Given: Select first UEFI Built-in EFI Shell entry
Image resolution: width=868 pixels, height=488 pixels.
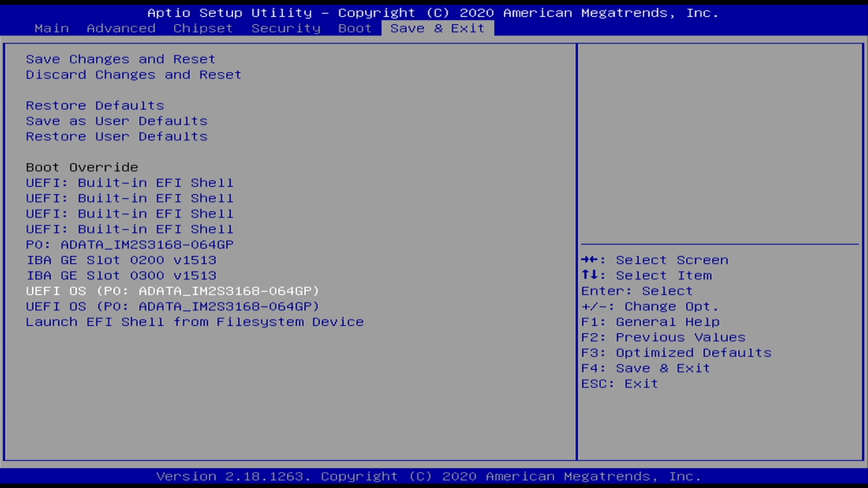Looking at the screenshot, I should (x=129, y=183).
